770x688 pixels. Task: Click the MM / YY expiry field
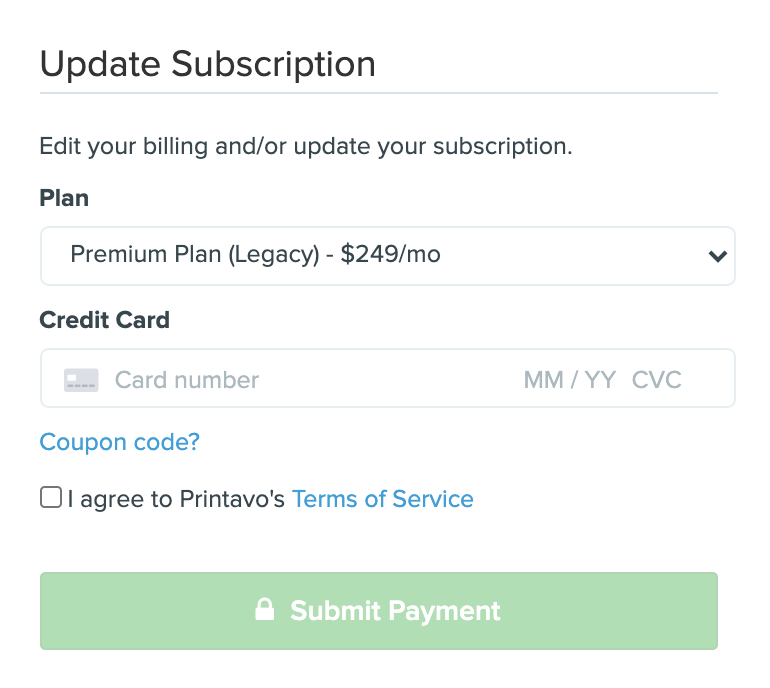570,380
